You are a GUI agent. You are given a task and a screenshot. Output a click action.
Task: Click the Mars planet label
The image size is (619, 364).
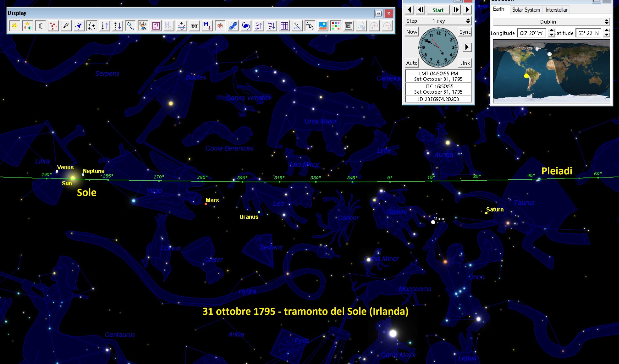click(212, 200)
